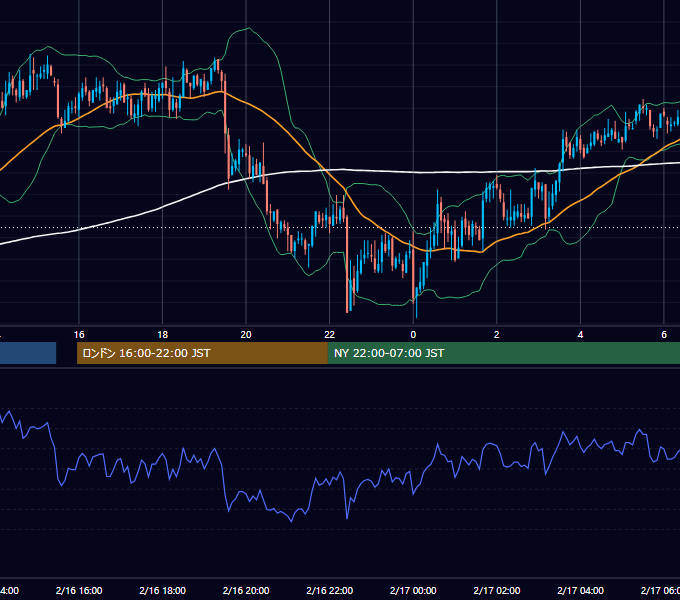Click hour label 6 on price chart axis
Viewport: 680px width, 600px height.
click(664, 335)
